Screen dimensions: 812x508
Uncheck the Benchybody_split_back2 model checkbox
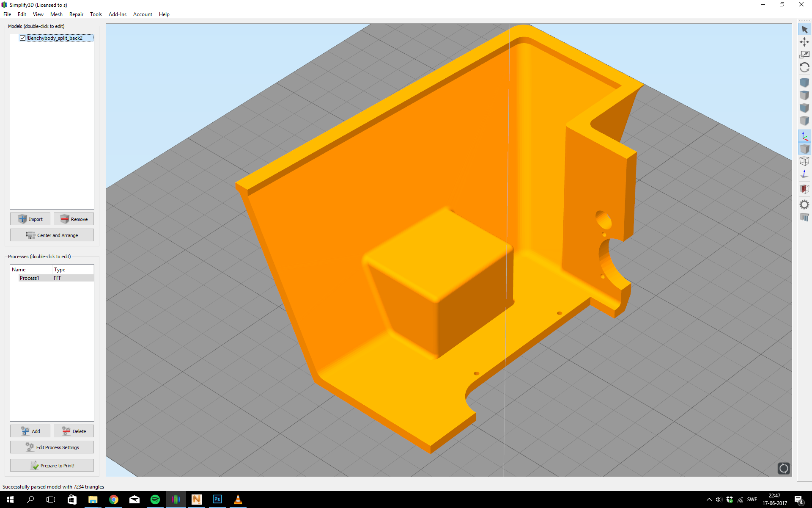(23, 38)
